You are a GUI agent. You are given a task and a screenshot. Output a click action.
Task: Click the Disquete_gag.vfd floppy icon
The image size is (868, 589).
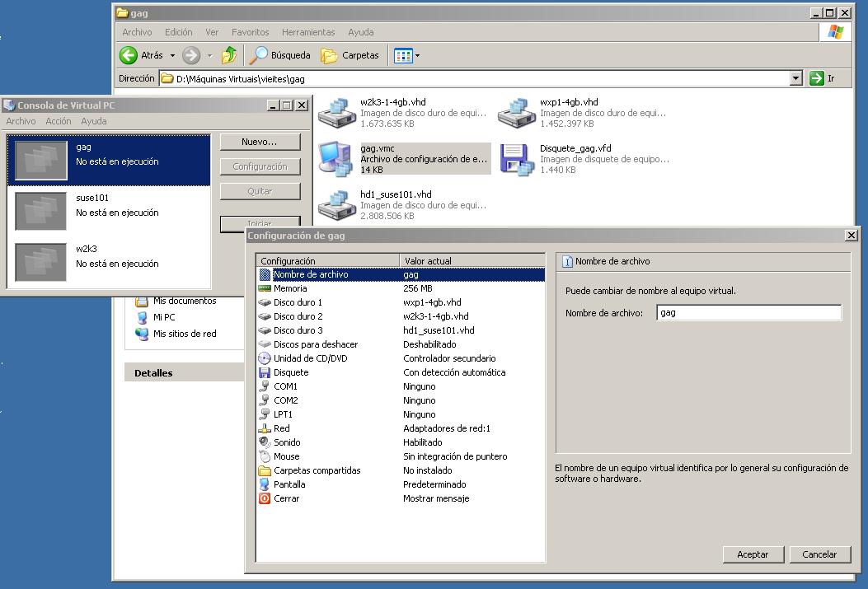516,159
